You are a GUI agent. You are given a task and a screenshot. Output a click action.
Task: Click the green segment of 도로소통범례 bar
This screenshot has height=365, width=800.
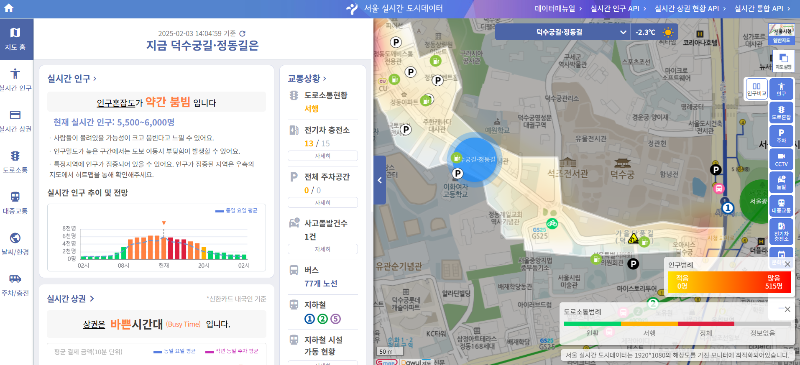[x=592, y=324]
